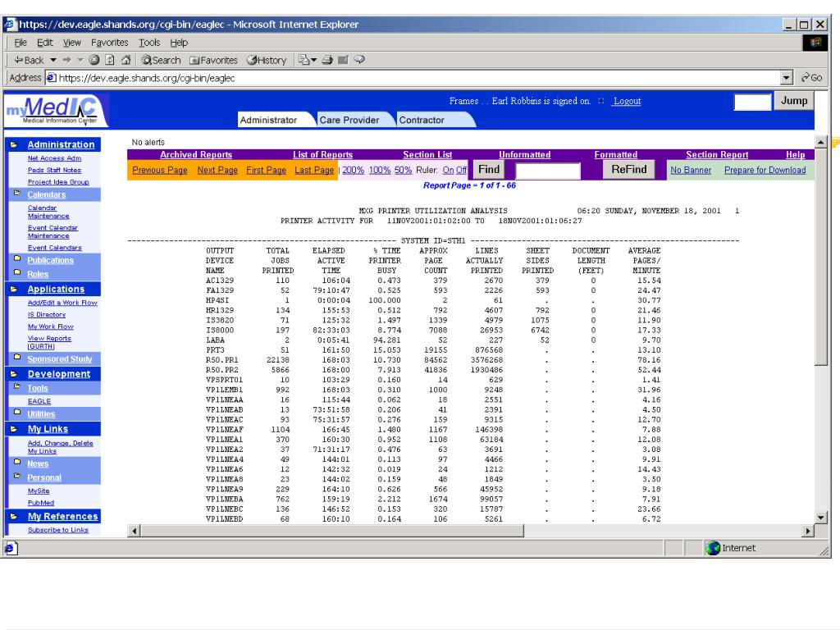Click the folder icon beside Publications

click(x=17, y=258)
